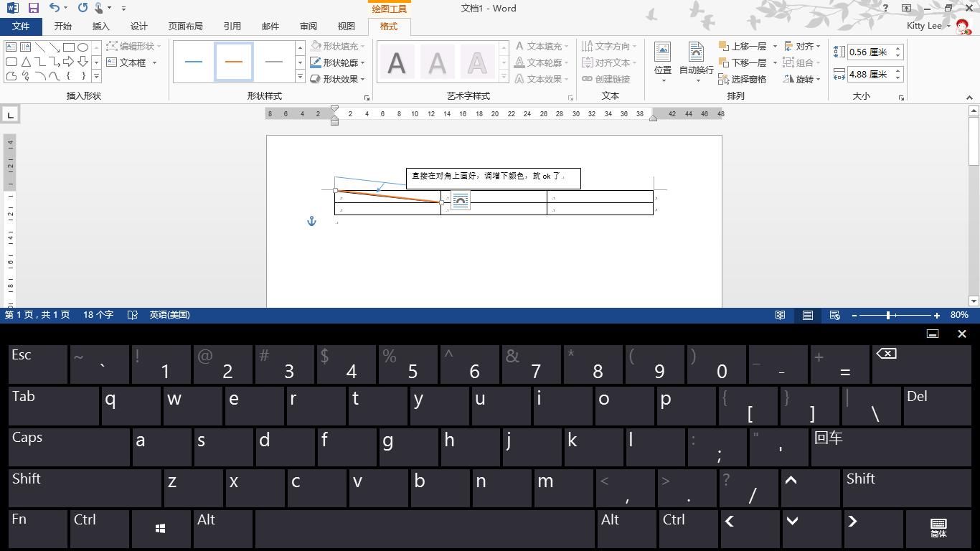Click the 文字方向 (Text Direction) tool
980x551 pixels.
pyautogui.click(x=609, y=45)
